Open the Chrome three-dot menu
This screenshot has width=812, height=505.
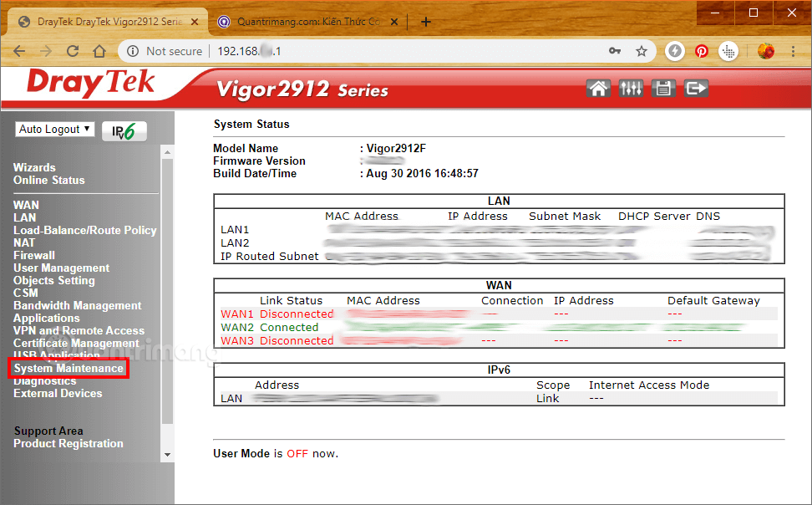(x=793, y=51)
